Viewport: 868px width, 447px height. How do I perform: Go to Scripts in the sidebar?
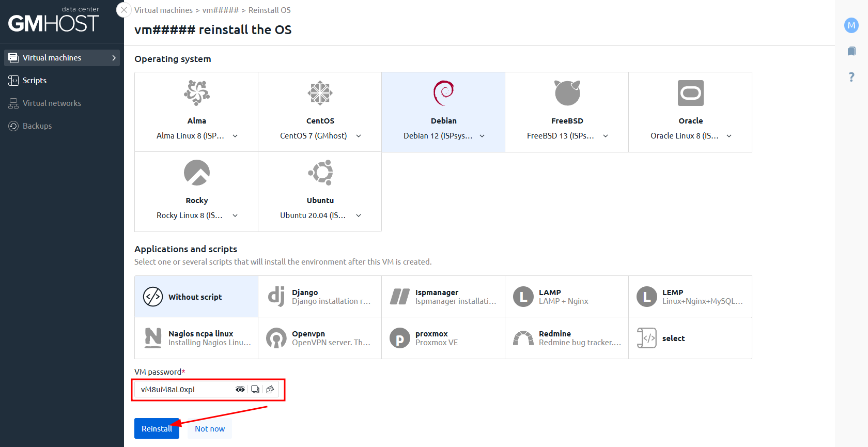coord(35,81)
